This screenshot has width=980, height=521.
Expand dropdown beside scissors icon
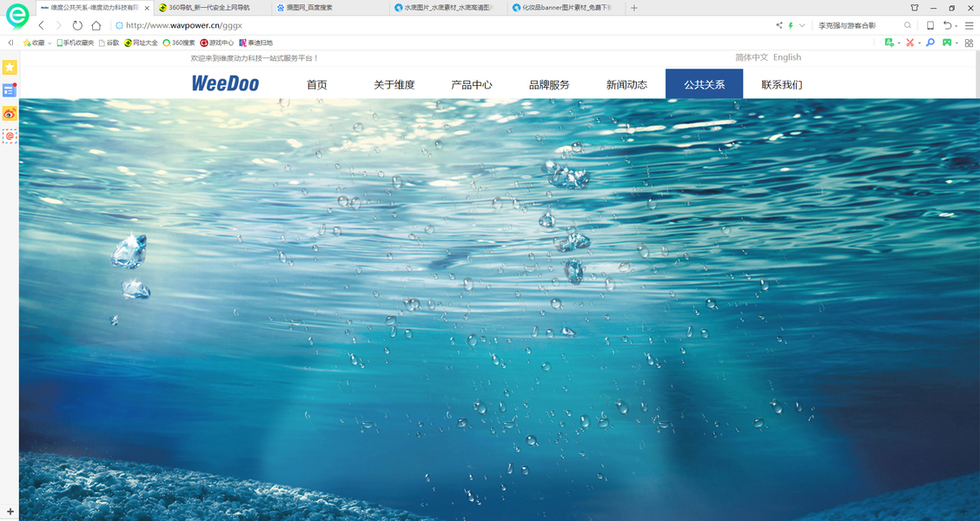click(919, 43)
